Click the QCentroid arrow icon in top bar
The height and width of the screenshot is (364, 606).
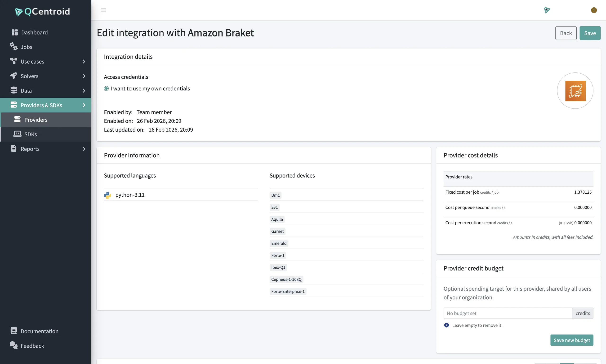[547, 10]
